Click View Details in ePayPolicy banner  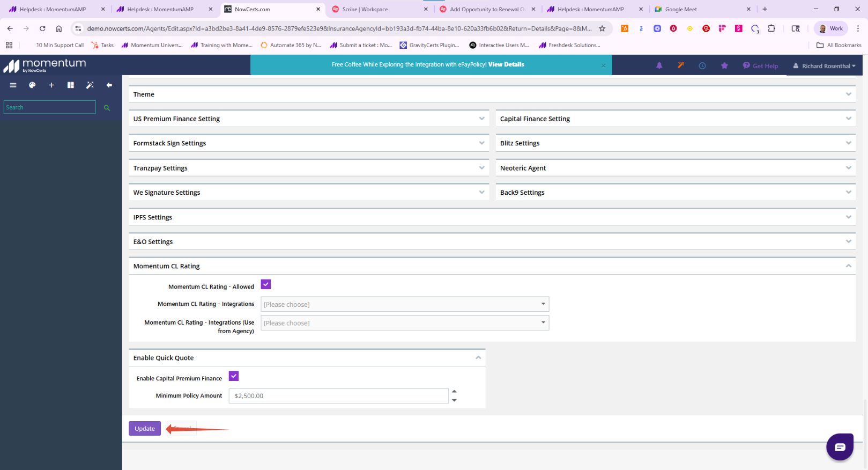pyautogui.click(x=506, y=64)
